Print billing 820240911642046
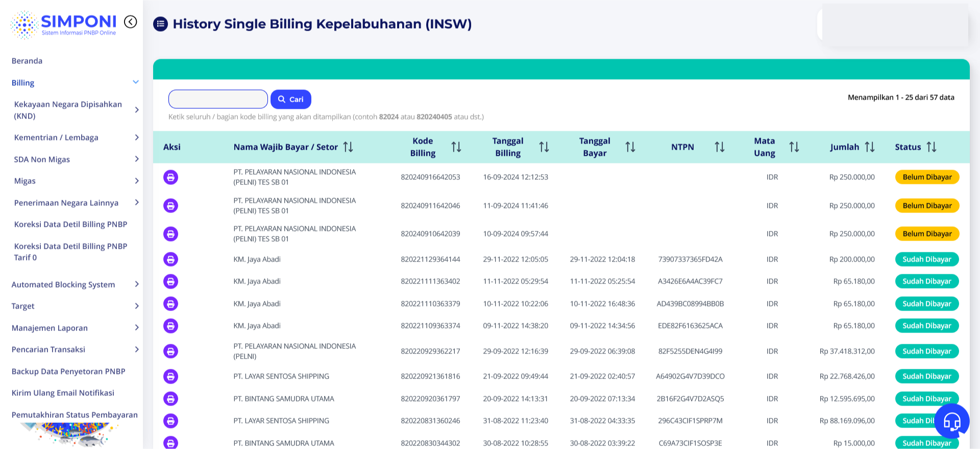The width and height of the screenshot is (980, 449). pos(170,206)
